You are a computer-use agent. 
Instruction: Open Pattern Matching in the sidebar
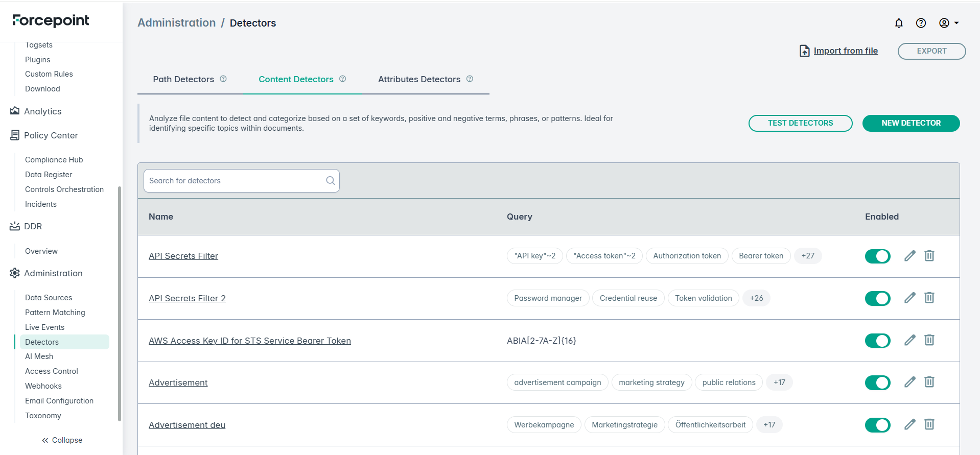55,313
